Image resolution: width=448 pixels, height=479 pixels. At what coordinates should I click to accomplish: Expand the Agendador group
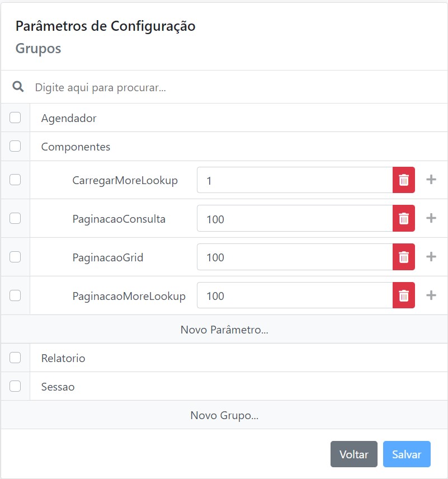(69, 118)
